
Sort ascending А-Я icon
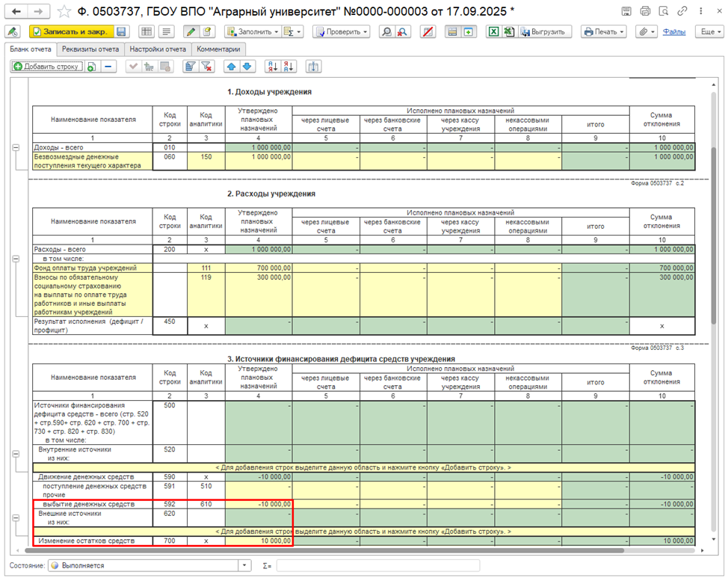(273, 67)
